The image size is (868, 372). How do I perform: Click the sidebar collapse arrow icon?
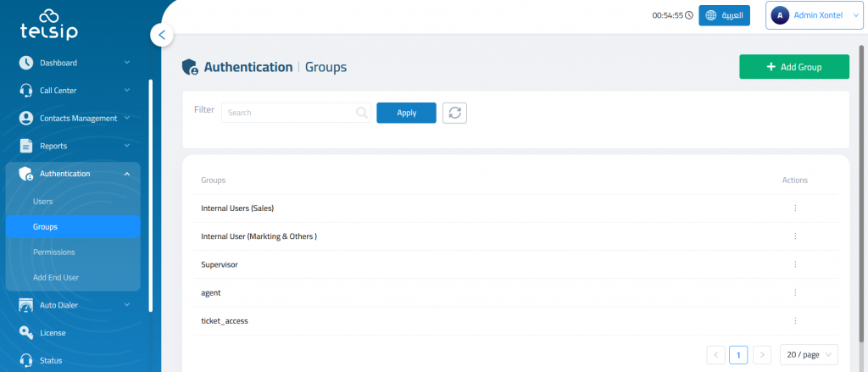pyautogui.click(x=161, y=35)
